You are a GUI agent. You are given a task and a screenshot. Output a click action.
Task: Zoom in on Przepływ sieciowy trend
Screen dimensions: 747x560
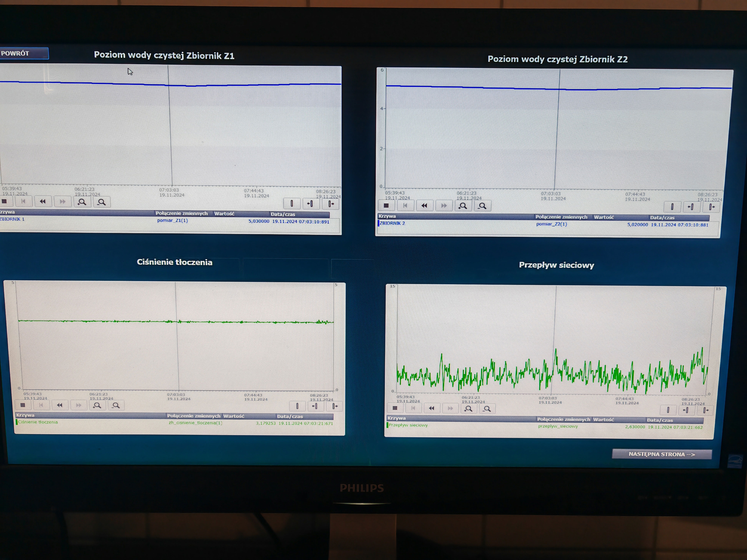(468, 409)
